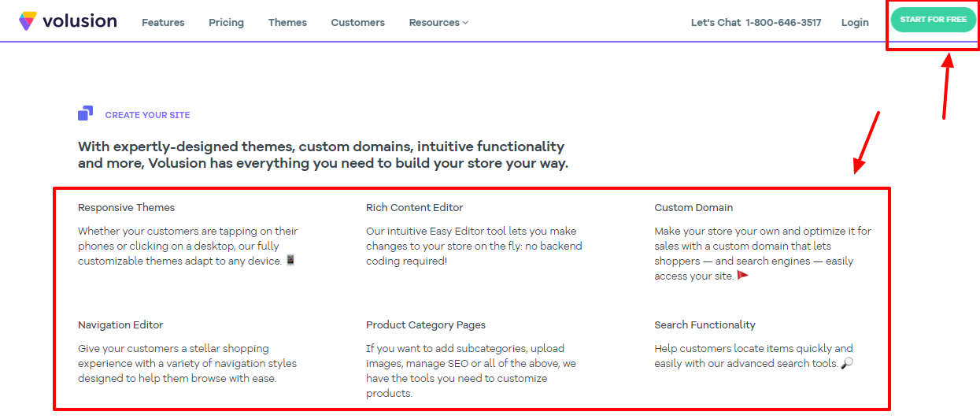Click the paragraph starting 'Give your customers a stellar'
Image resolution: width=980 pixels, height=419 pixels.
[x=187, y=363]
